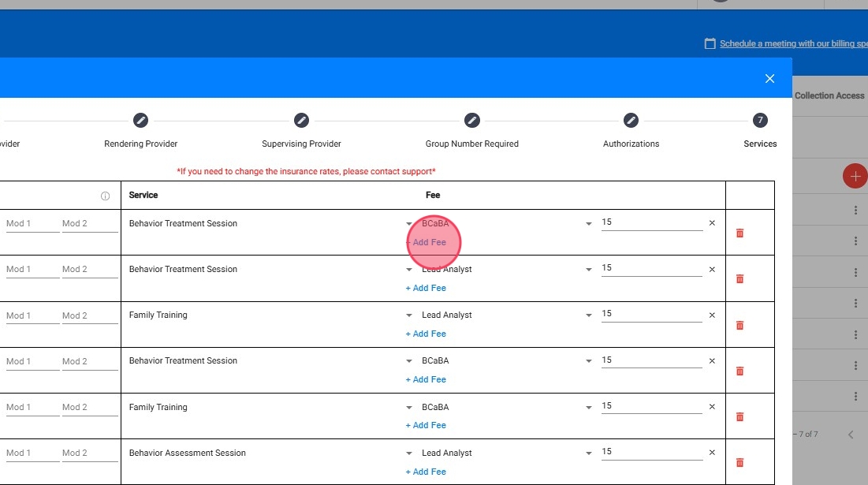This screenshot has width=868, height=485.
Task: Click the red plus add button in the background page
Action: tap(855, 177)
